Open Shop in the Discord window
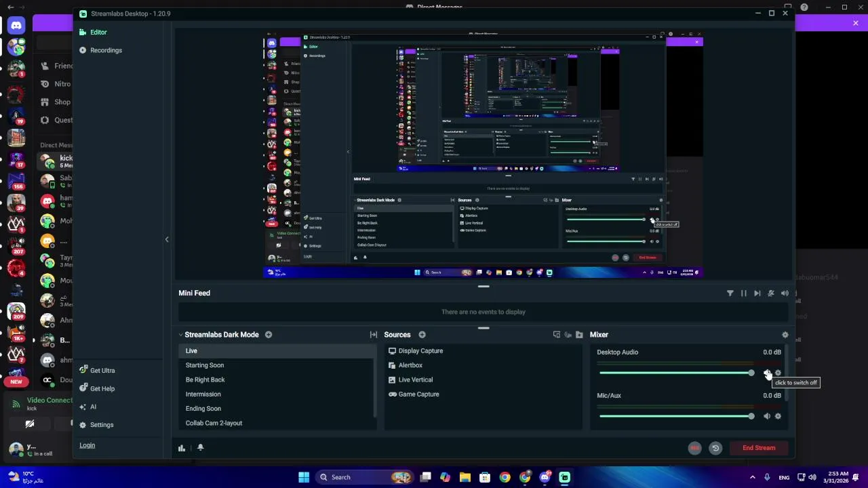 (x=56, y=102)
